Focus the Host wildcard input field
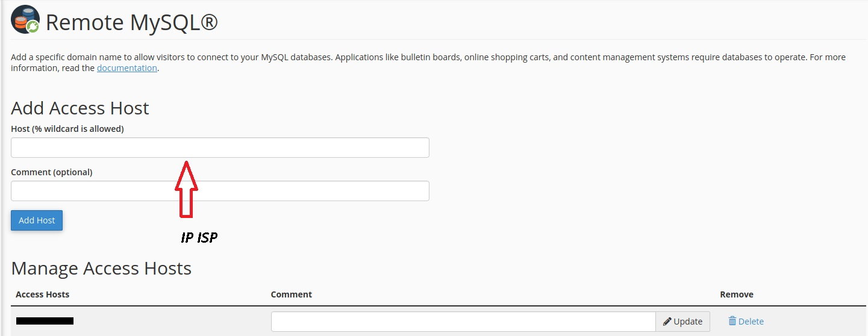The width and height of the screenshot is (868, 336). (220, 148)
